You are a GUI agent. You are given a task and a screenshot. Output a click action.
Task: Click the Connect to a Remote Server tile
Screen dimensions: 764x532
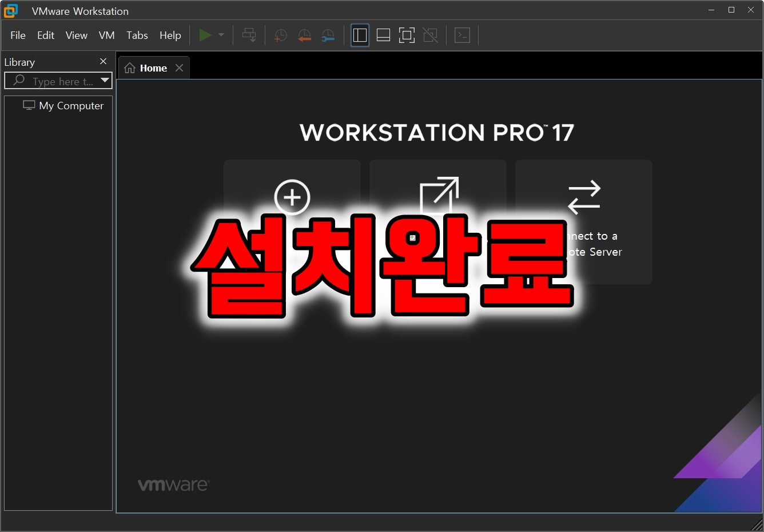click(x=584, y=221)
